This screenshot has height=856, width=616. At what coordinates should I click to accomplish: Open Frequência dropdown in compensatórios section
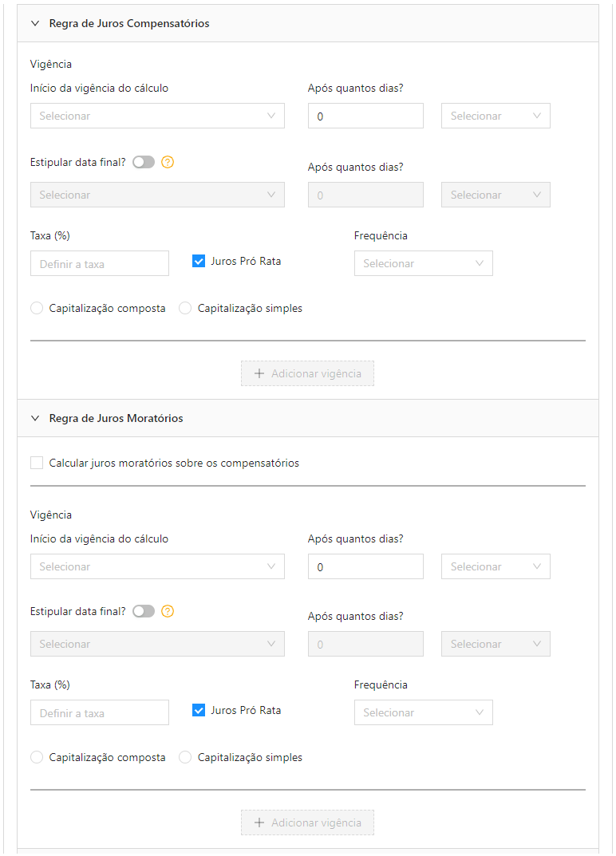pos(423,264)
